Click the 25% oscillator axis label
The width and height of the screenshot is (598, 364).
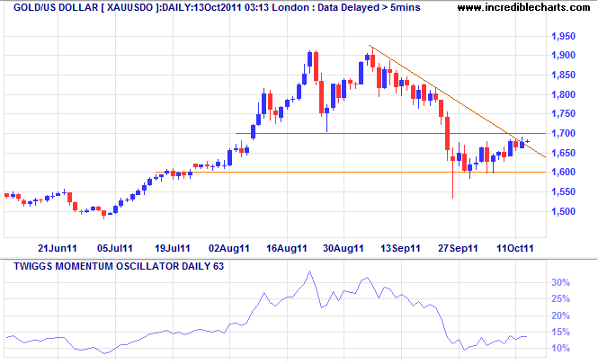560,299
